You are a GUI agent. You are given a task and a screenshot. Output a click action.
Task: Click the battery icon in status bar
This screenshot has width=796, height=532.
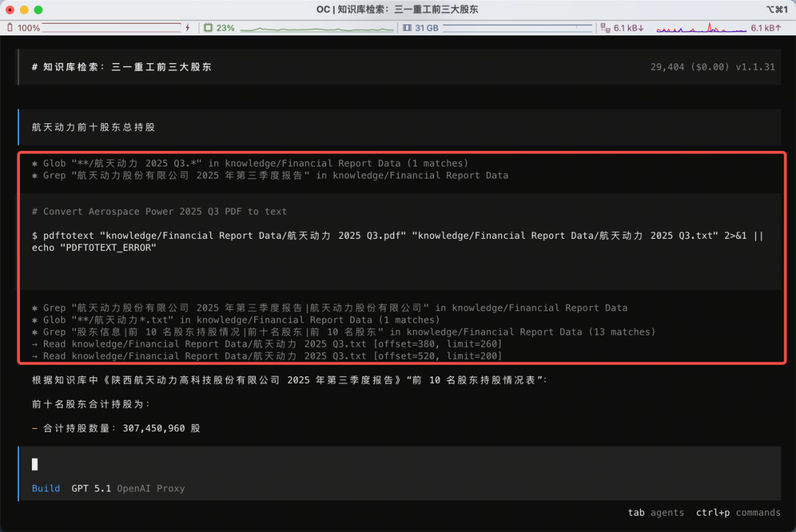[x=10, y=28]
